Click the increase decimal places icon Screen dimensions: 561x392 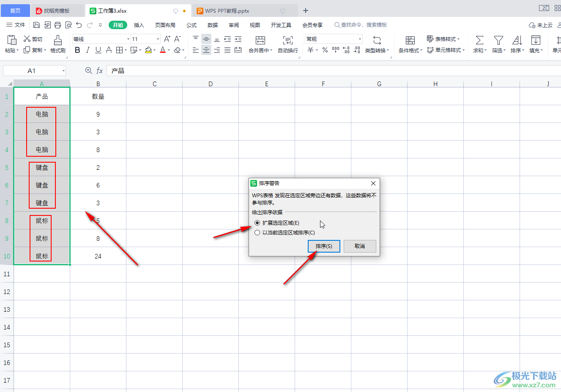coord(346,50)
